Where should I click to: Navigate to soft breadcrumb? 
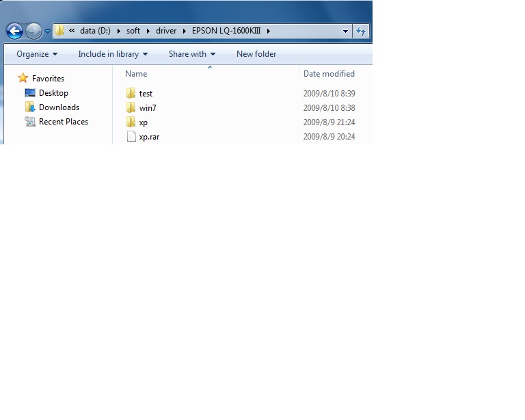[133, 31]
